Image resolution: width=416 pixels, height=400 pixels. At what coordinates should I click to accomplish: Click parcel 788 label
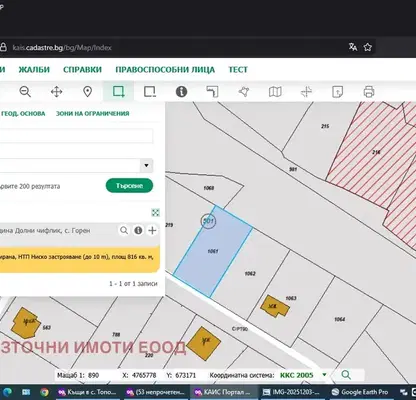coord(116,334)
